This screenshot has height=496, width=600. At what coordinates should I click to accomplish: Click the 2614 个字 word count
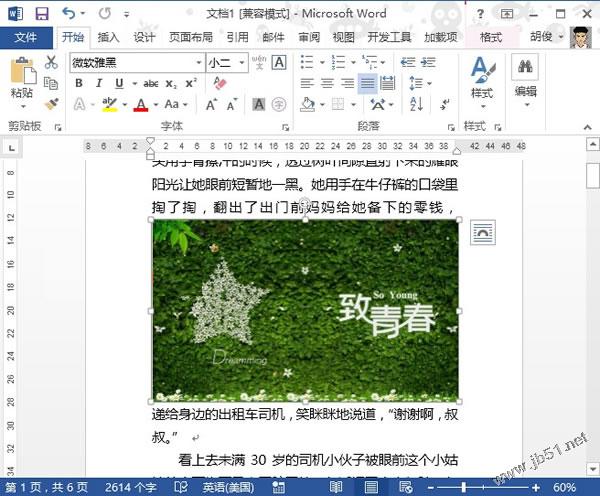point(130,487)
